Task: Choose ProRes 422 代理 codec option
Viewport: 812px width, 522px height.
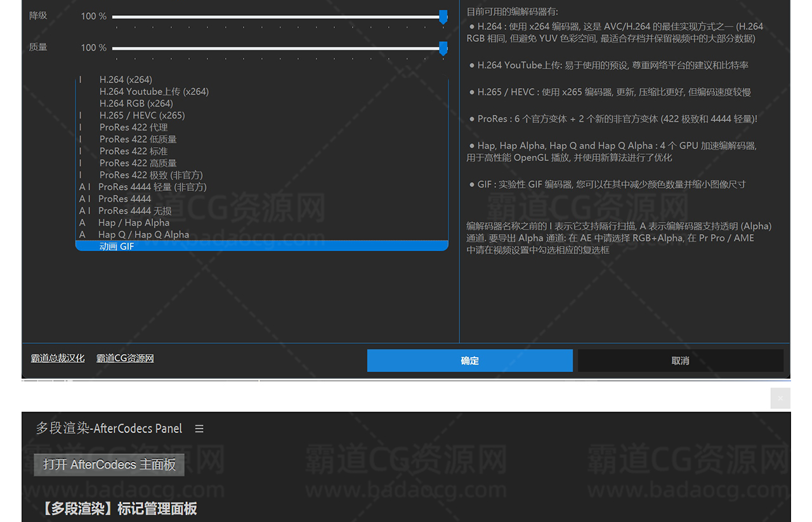Action: click(133, 127)
